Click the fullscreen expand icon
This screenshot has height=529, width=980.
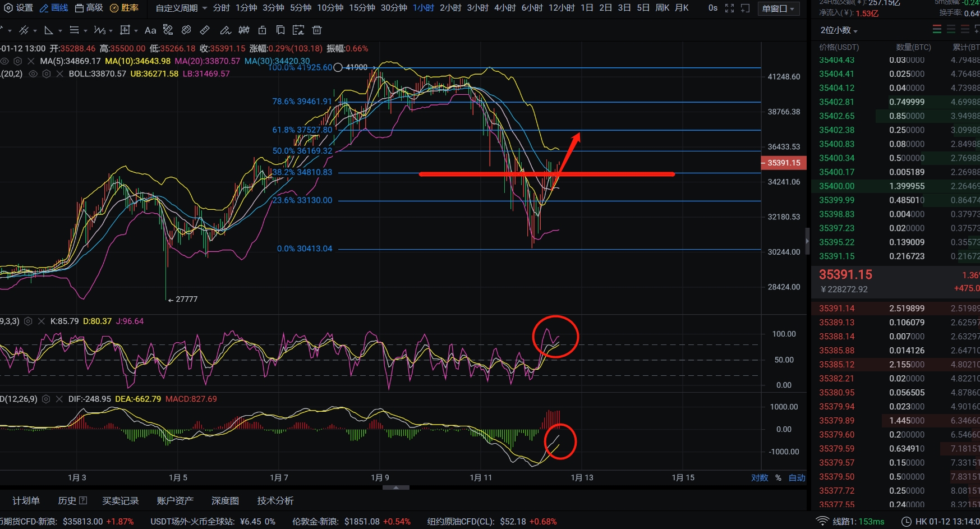click(729, 8)
